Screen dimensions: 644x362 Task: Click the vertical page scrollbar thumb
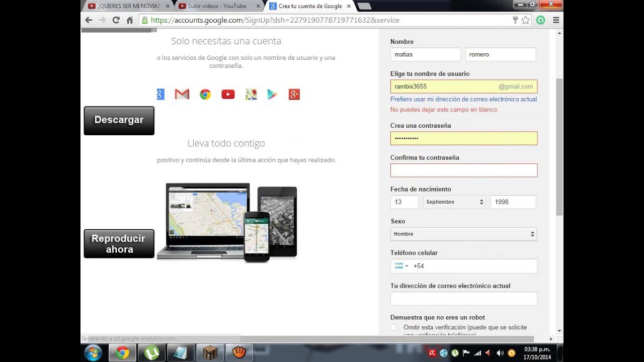(559, 147)
